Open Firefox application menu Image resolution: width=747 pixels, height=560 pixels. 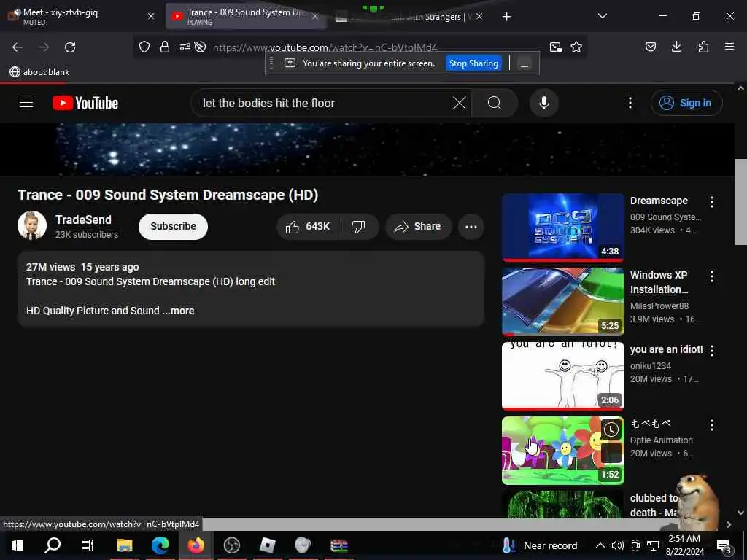click(729, 47)
